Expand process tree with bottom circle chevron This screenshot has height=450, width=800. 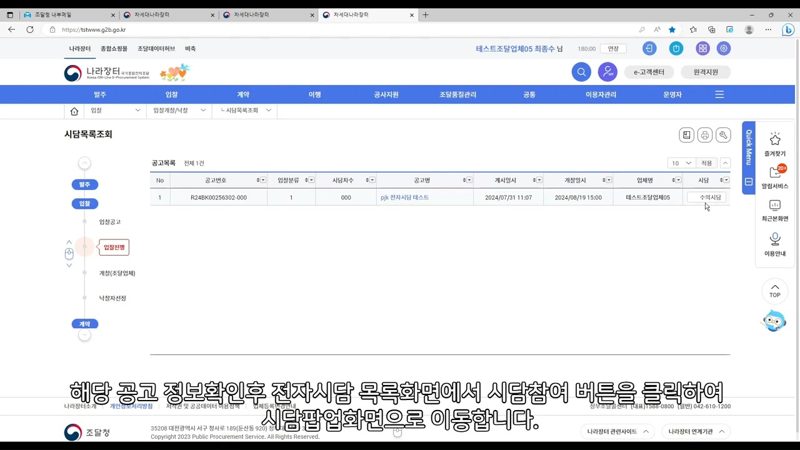click(85, 335)
